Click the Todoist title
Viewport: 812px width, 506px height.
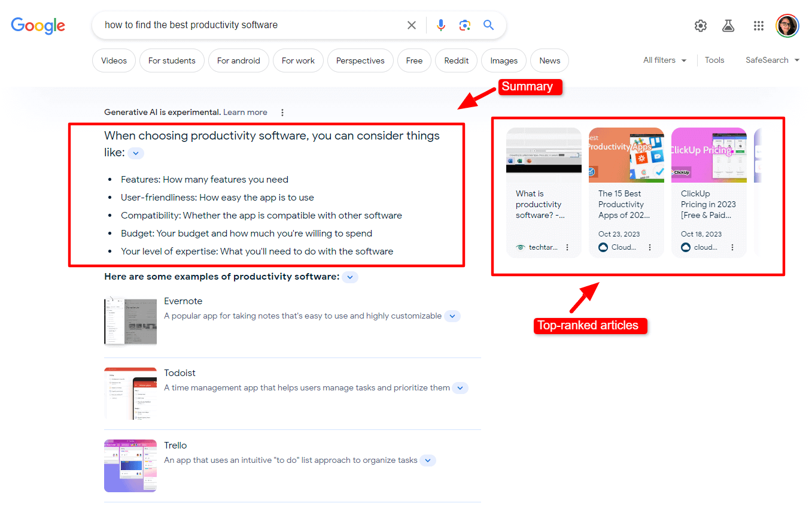coord(180,373)
